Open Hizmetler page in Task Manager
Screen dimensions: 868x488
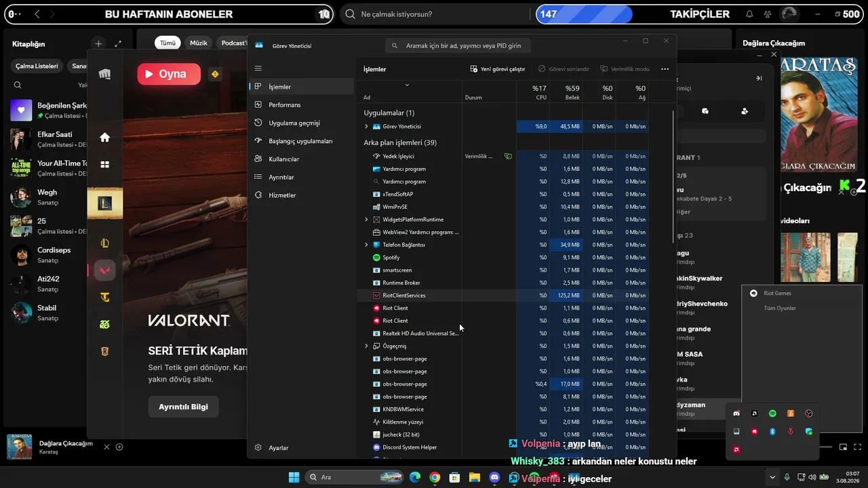(x=302, y=195)
